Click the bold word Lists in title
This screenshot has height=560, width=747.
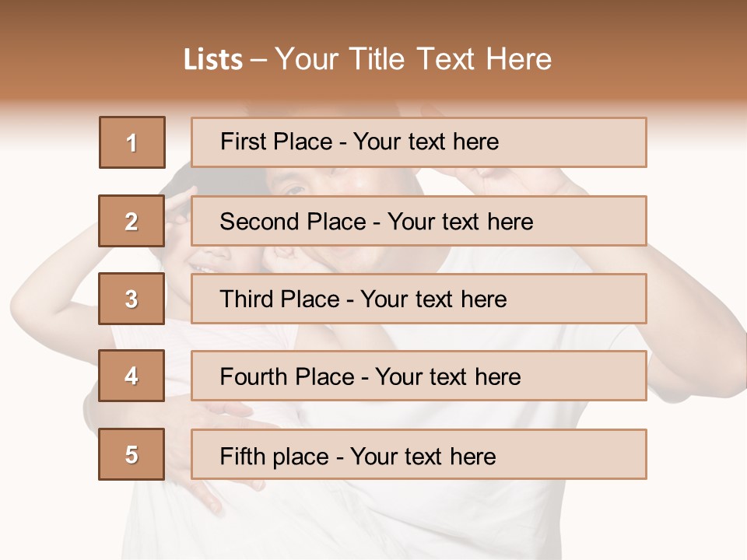(x=213, y=60)
